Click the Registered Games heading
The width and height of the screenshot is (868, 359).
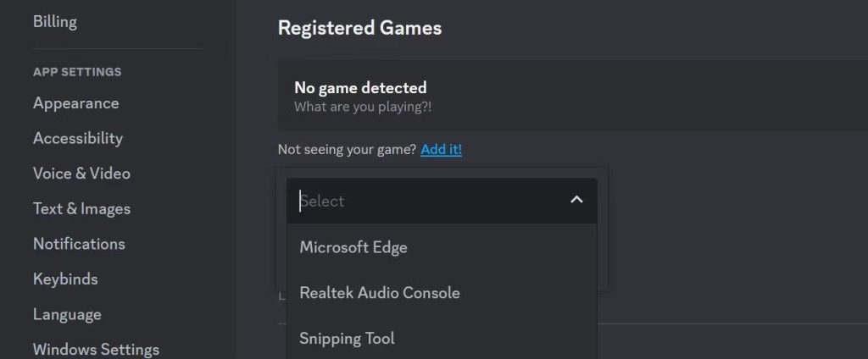[x=359, y=28]
